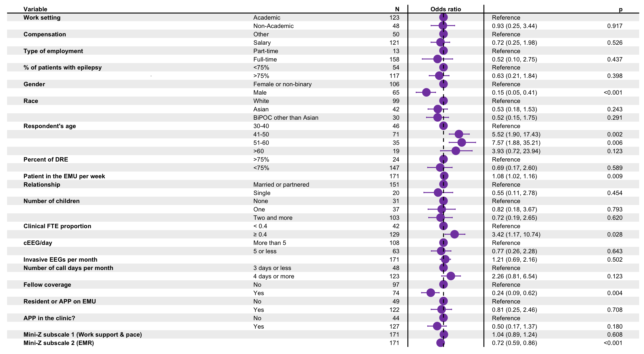
Task: Click the Clinical FTE proportion label
Action: [x=57, y=226]
